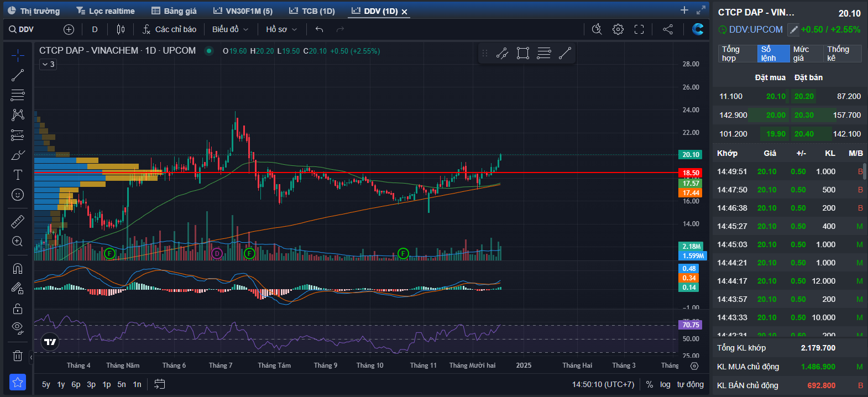Screen dimensions: 868x397
Task: Select the trend line drawing tool
Action: tap(18, 75)
